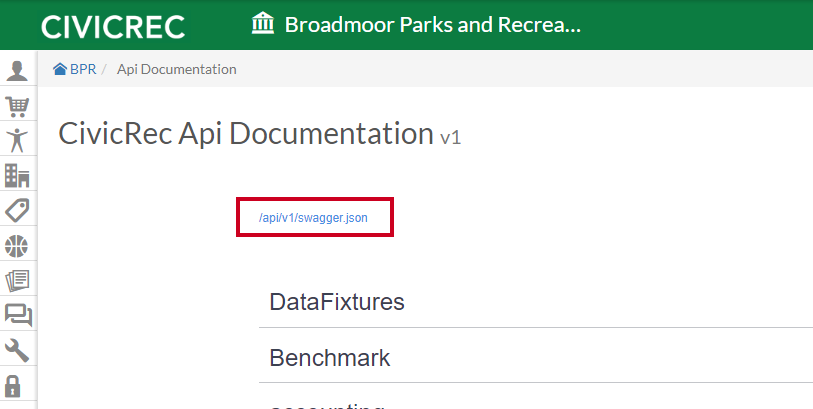Open the /api/v1/swagger.json link
813x409 pixels.
tap(313, 218)
